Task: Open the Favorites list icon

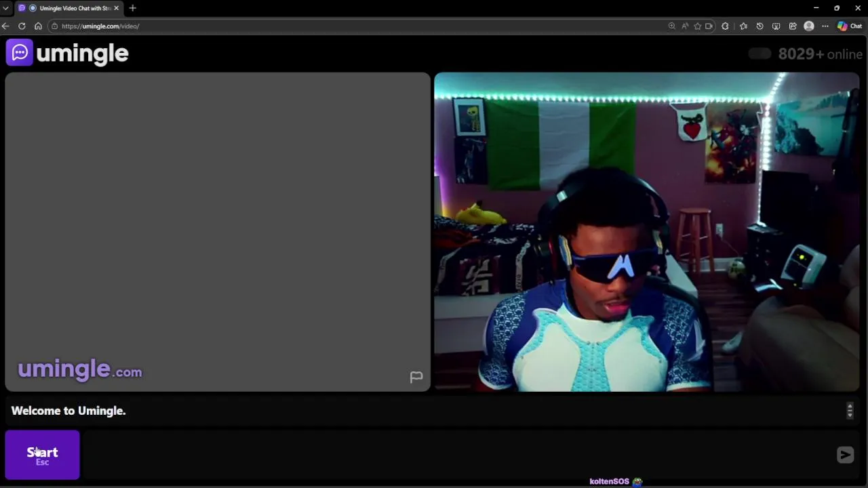Action: [x=743, y=26]
